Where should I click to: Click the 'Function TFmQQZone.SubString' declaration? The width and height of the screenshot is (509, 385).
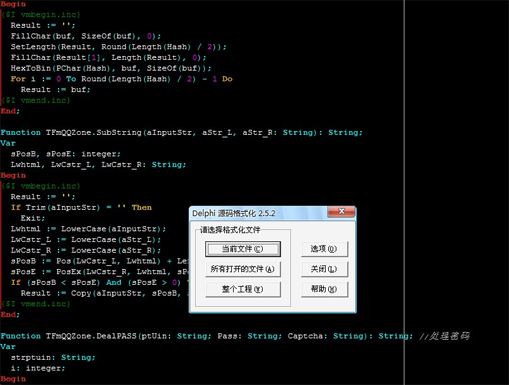click(x=181, y=133)
